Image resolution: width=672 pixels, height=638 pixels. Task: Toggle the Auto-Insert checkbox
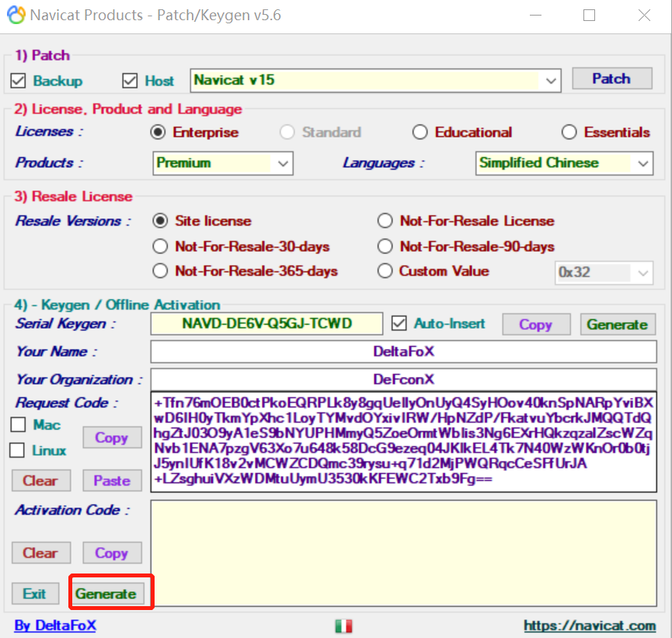[x=399, y=323]
